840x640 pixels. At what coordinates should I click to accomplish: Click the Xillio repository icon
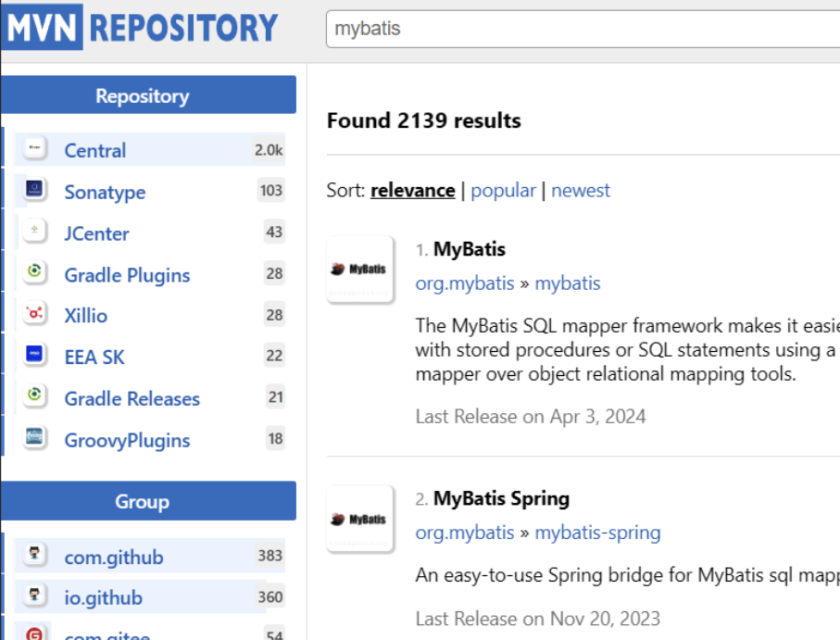[35, 313]
